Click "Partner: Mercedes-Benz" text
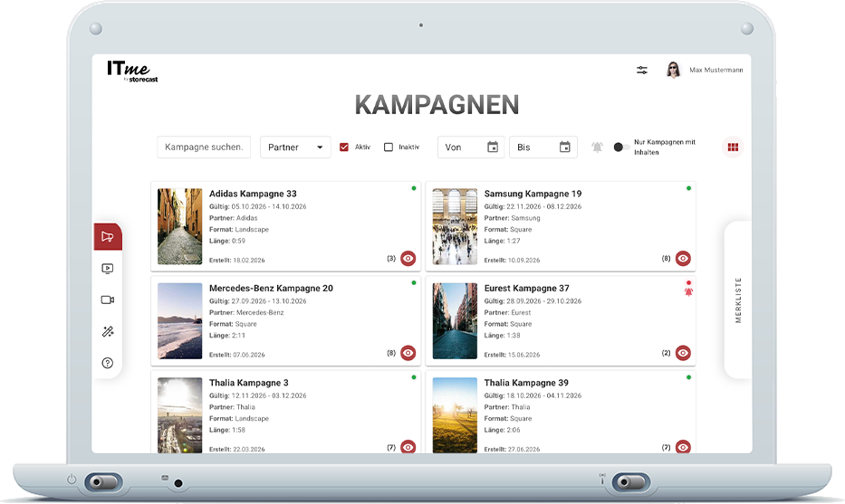 246,313
